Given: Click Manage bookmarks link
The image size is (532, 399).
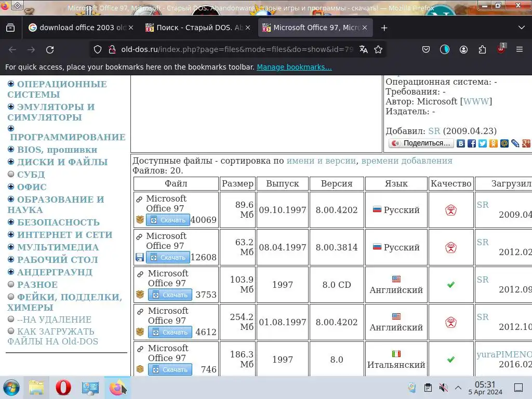Looking at the screenshot, I should [x=294, y=67].
